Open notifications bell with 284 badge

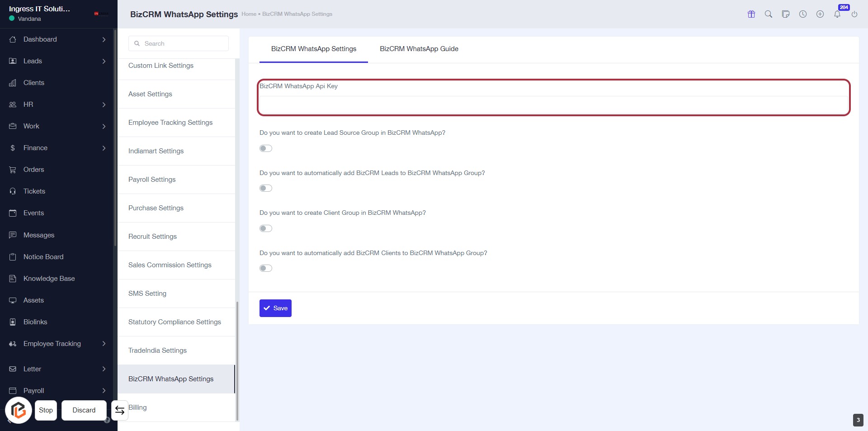tap(837, 14)
